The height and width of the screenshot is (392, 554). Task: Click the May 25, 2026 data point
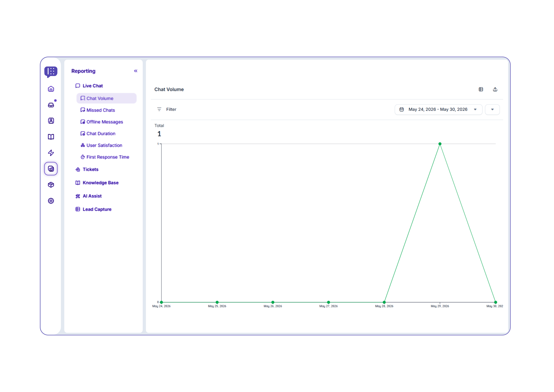click(217, 302)
